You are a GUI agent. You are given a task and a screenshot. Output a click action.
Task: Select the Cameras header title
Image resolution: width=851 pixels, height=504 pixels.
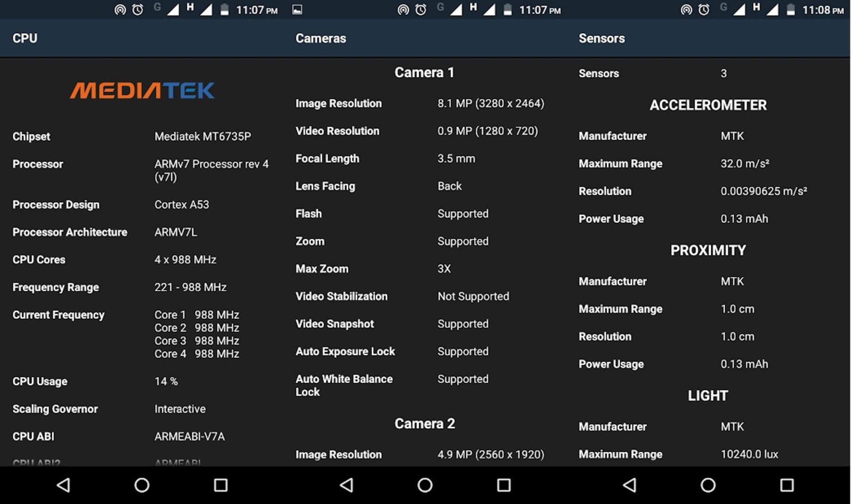coord(321,38)
